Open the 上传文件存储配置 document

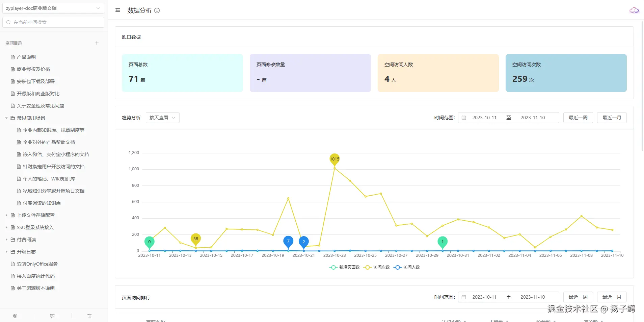(36, 215)
